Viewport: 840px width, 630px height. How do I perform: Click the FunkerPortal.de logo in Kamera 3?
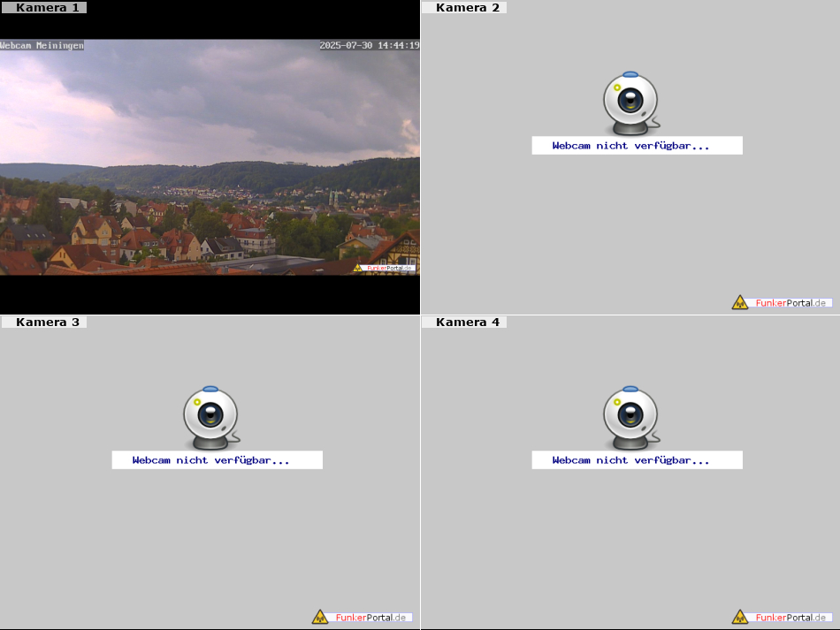coord(363,617)
